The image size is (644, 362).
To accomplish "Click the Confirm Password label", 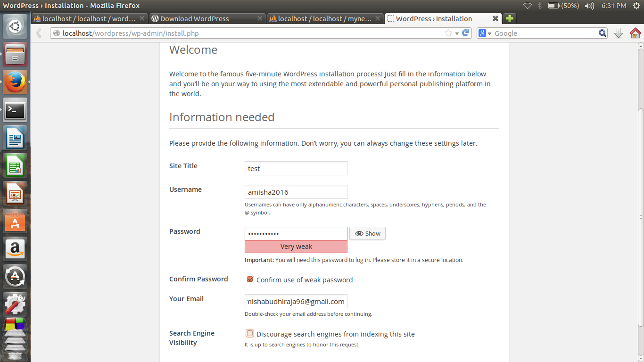I will 198,279.
